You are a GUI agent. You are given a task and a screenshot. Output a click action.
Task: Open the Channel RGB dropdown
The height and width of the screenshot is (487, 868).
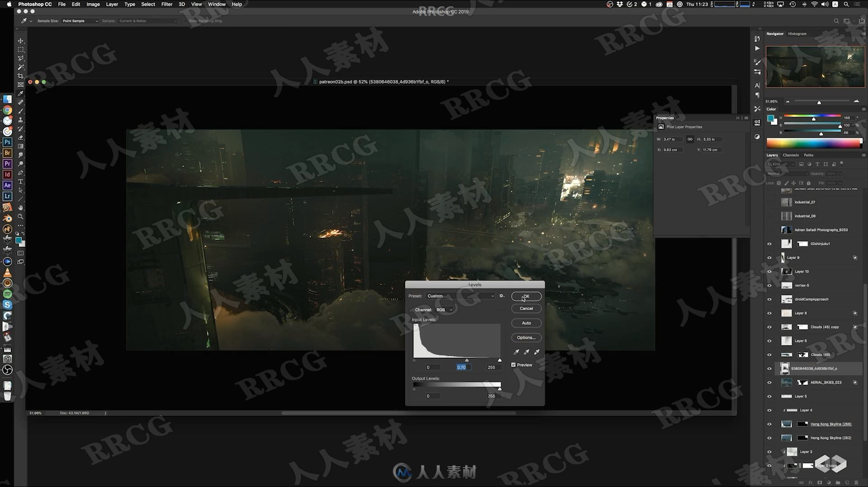(444, 310)
